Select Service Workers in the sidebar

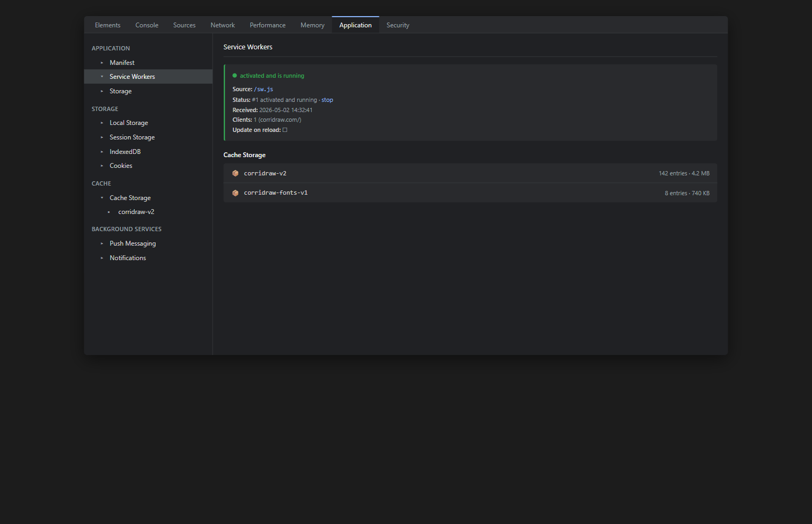(x=148, y=77)
